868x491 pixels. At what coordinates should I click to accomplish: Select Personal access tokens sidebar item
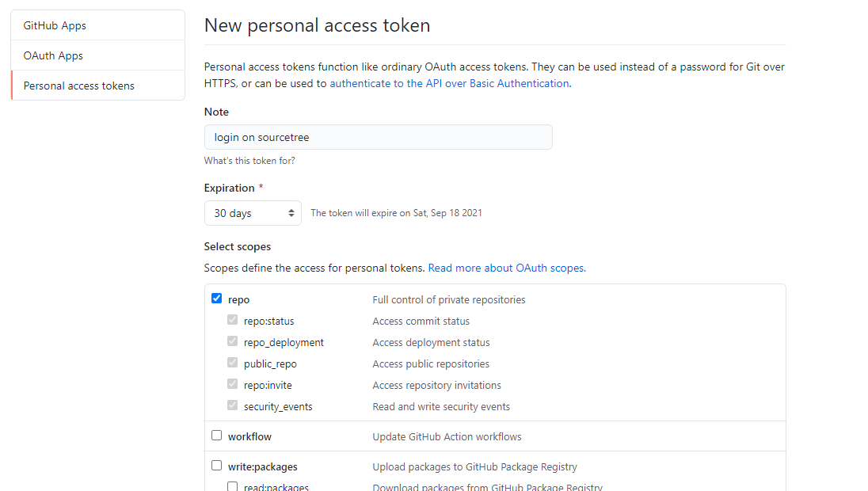coord(79,86)
